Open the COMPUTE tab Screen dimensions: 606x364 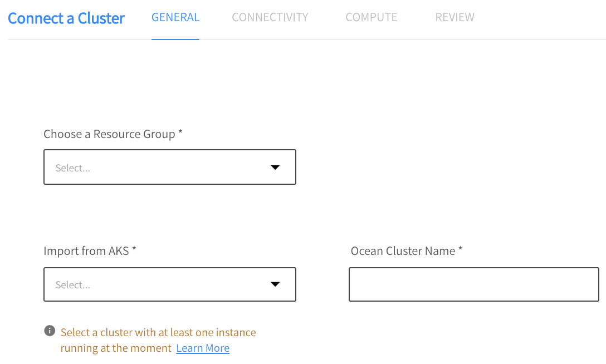(371, 17)
